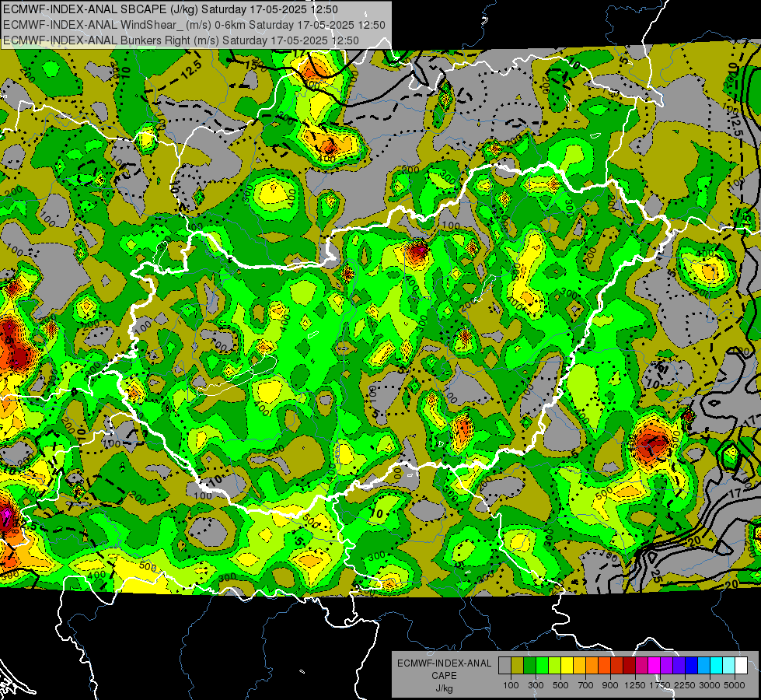Image resolution: width=761 pixels, height=700 pixels.
Task: Select the olive swatch in the CAPE legend
Action: pos(518,666)
